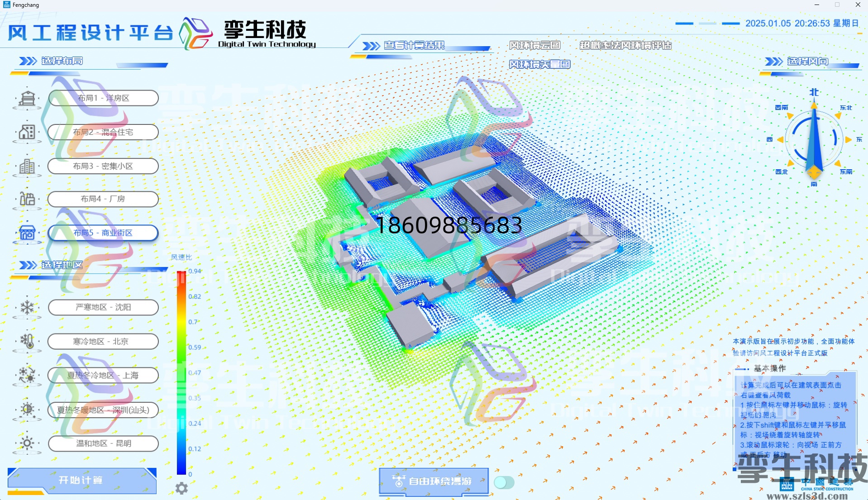Select 西北 direction arrow on compass
Screen dimensions: 868x500
(790, 163)
